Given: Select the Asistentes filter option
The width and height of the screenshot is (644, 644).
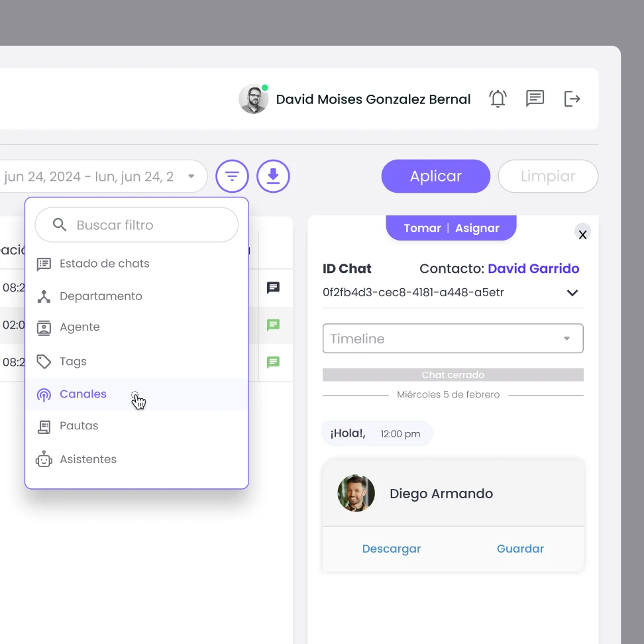Looking at the screenshot, I should coord(87,459).
